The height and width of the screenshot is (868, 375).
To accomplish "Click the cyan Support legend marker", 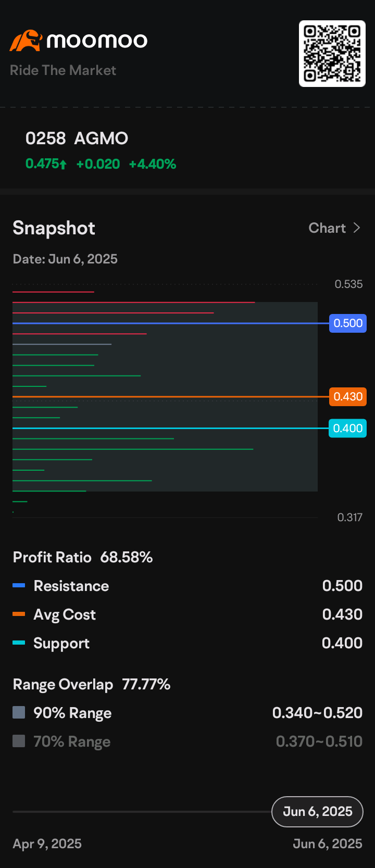I will 19,643.
